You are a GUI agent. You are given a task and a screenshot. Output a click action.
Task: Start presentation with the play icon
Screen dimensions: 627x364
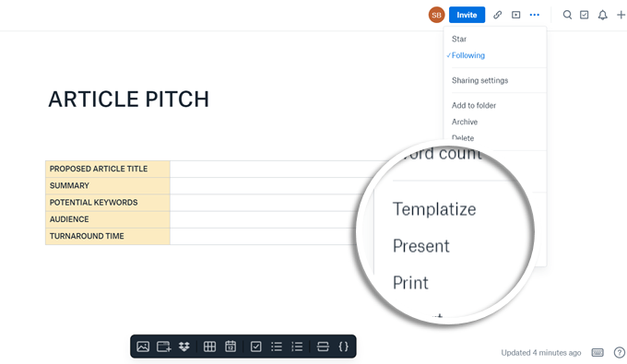tap(515, 15)
